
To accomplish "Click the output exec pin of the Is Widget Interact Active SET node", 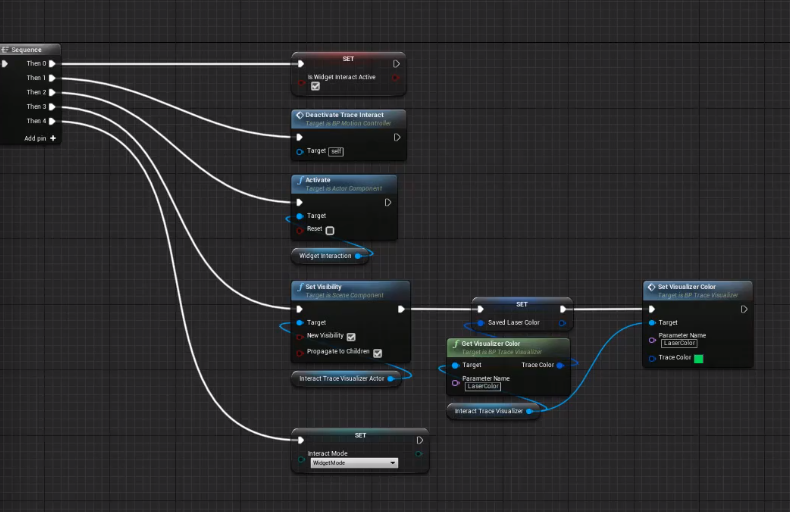I will click(397, 63).
